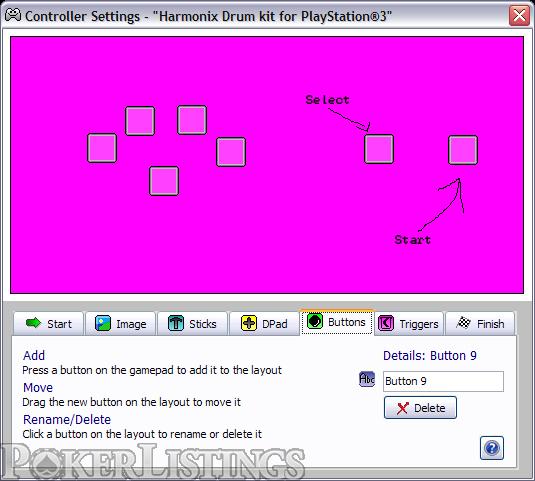The image size is (535, 481).
Task: Click the Rename/Delete heading
Action: (x=67, y=420)
